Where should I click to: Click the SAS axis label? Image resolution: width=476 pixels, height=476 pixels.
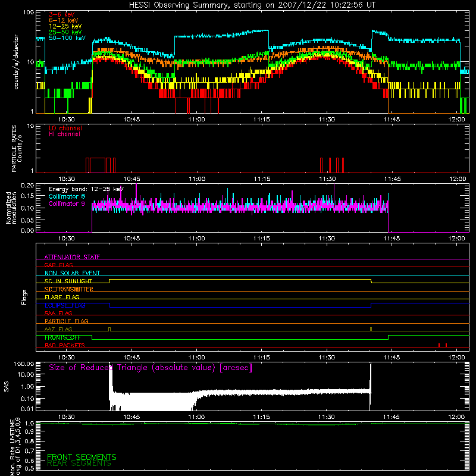(7, 387)
